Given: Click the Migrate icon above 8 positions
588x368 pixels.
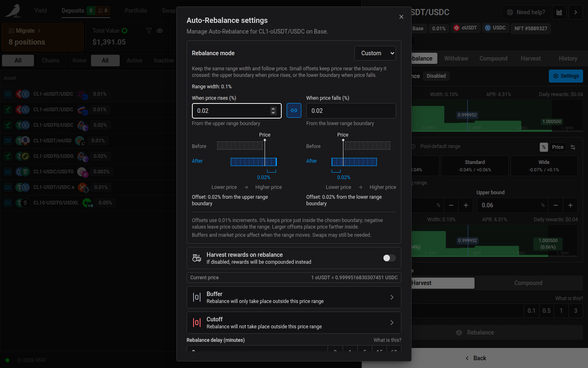Looking at the screenshot, I should click(x=11, y=31).
